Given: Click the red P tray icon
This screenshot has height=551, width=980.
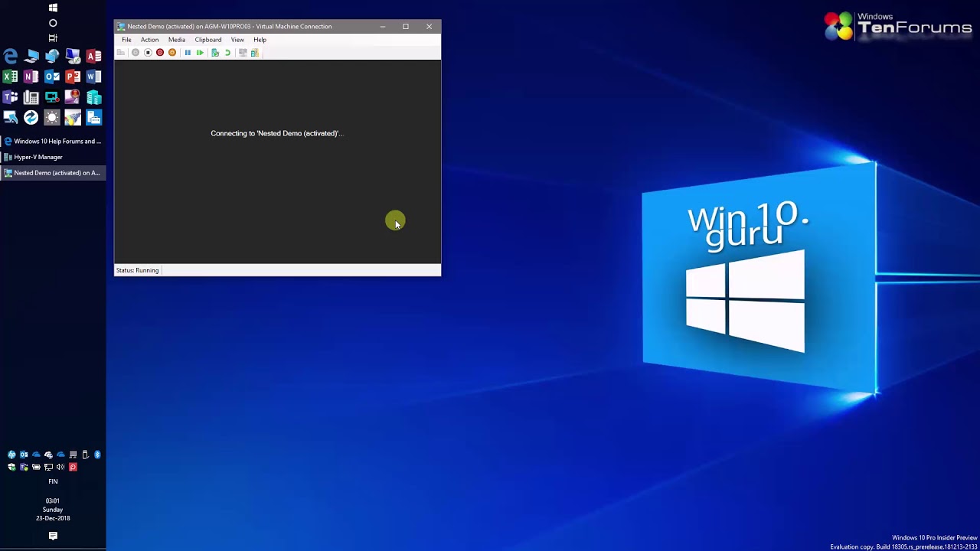Looking at the screenshot, I should point(73,467).
